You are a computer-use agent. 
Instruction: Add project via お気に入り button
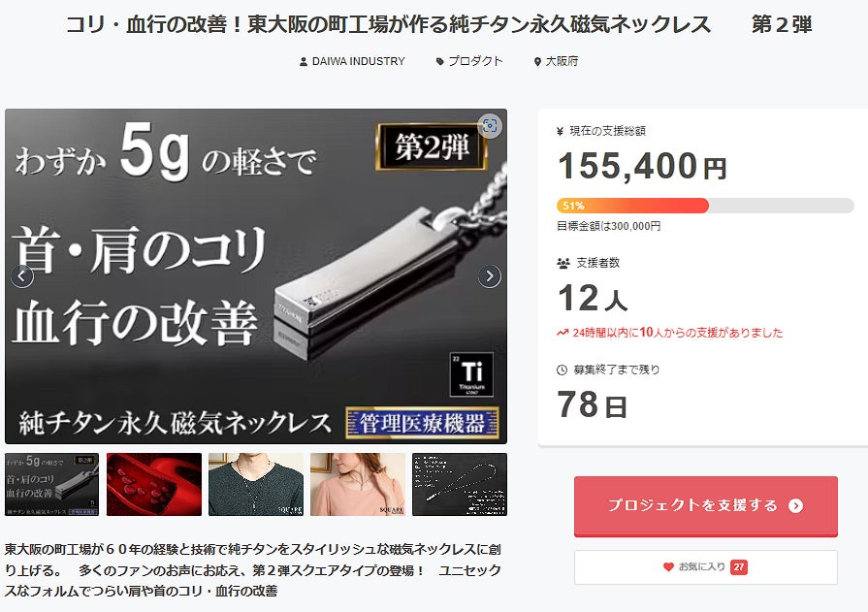pos(706,567)
